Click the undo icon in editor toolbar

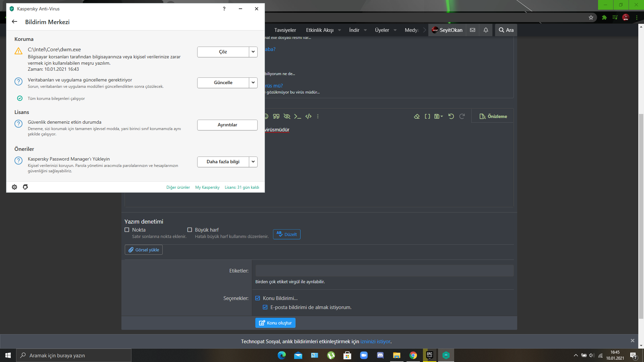[x=451, y=116]
